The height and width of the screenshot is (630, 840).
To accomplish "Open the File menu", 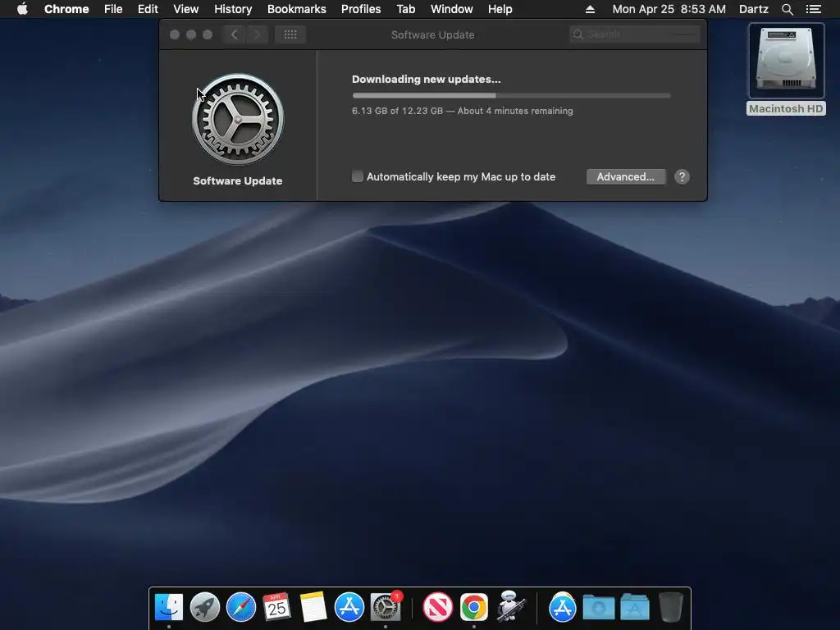I will pos(113,9).
